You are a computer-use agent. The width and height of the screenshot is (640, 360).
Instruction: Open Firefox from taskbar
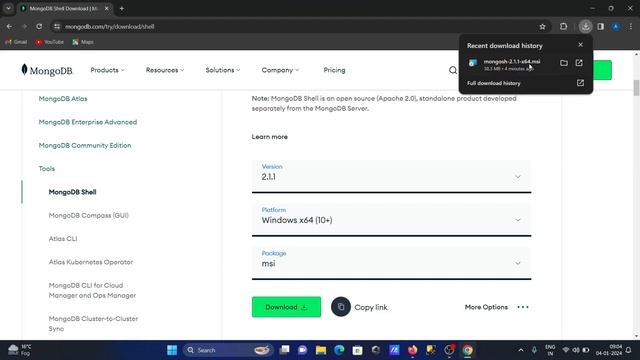coord(413,350)
